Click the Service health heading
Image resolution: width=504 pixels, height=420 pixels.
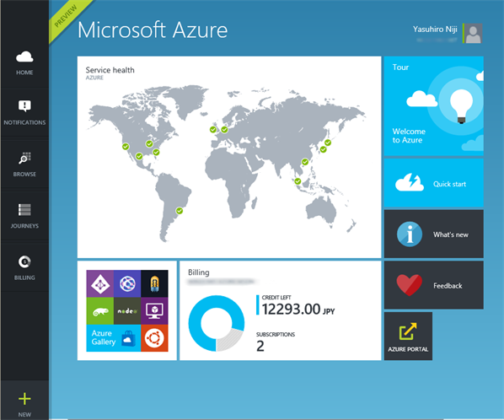tap(110, 70)
